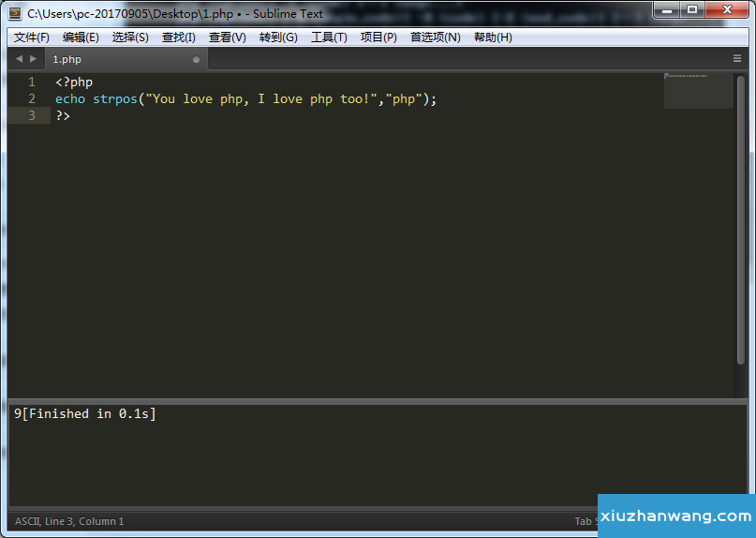Click the minimap code preview
Viewport: 756px width, 538px height.
click(698, 91)
